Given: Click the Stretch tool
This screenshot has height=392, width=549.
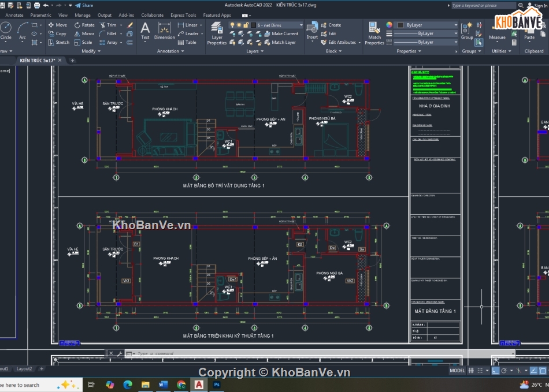Looking at the screenshot, I should click(58, 42).
